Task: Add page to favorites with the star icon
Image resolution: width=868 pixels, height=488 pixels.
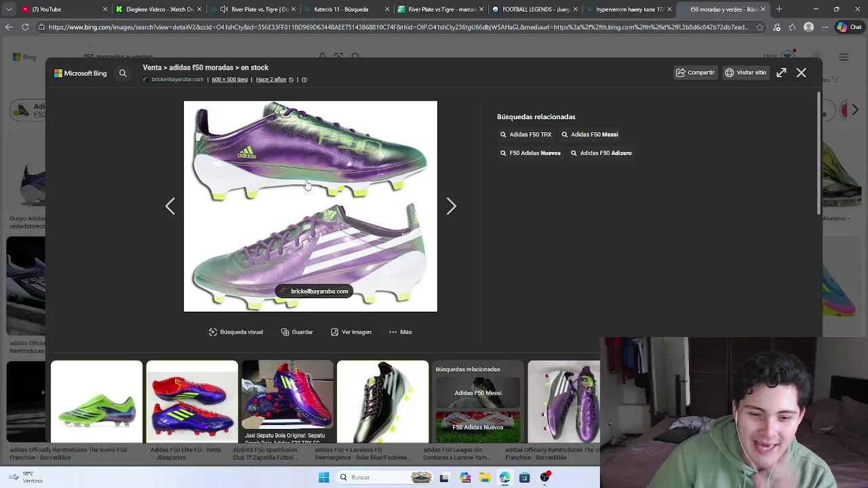Action: (760, 27)
